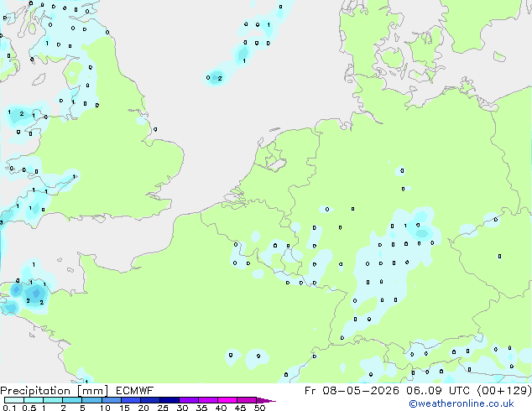Click the "(00+129)" forecast offset text
This screenshot has height=411, width=532.
pos(504,391)
